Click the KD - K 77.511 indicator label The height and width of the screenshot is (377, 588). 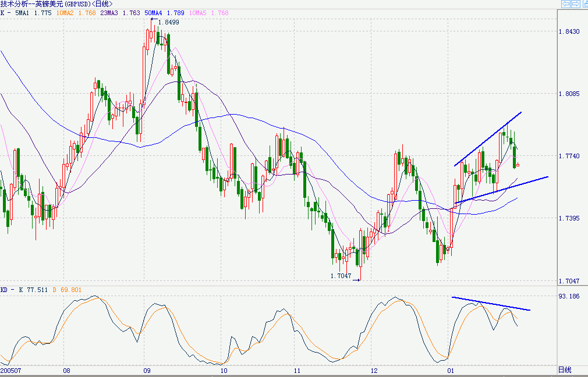click(x=24, y=290)
